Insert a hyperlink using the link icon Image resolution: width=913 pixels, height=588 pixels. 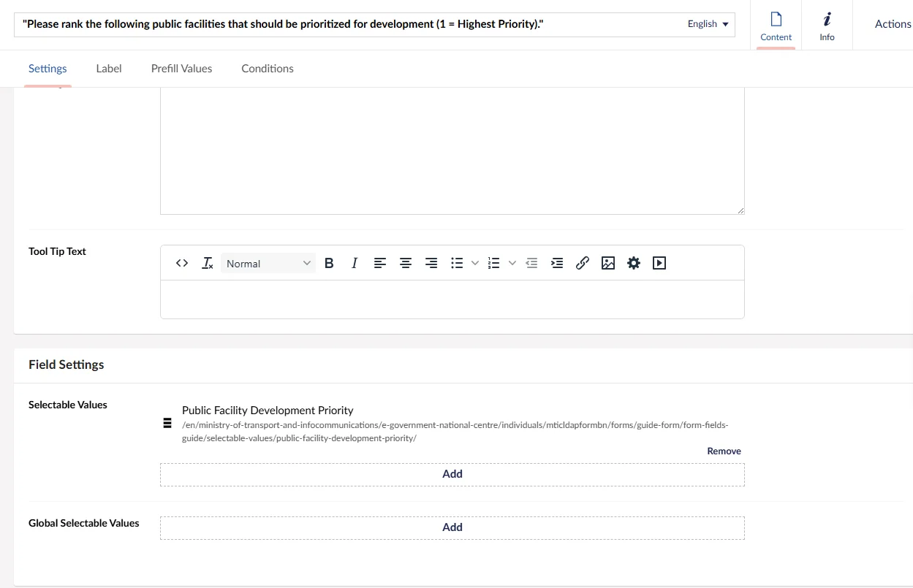[583, 264]
